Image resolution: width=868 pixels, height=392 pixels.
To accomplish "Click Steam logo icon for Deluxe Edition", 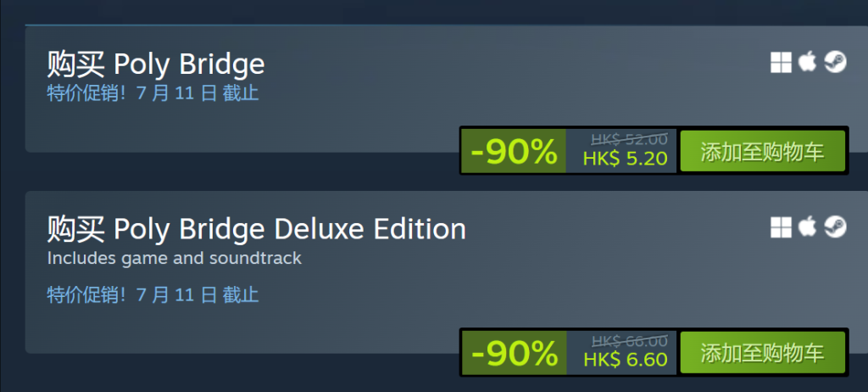I will click(x=835, y=227).
